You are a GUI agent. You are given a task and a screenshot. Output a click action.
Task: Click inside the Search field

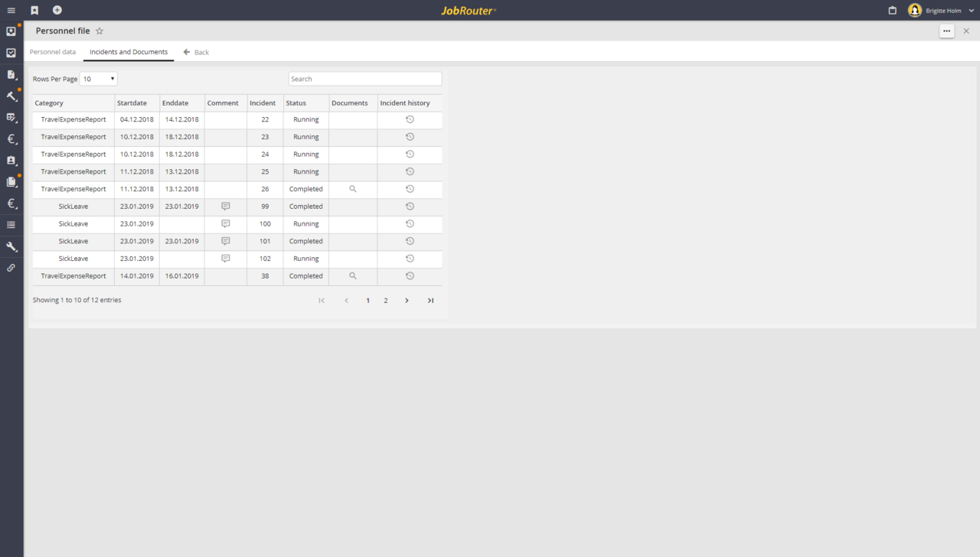click(x=365, y=78)
